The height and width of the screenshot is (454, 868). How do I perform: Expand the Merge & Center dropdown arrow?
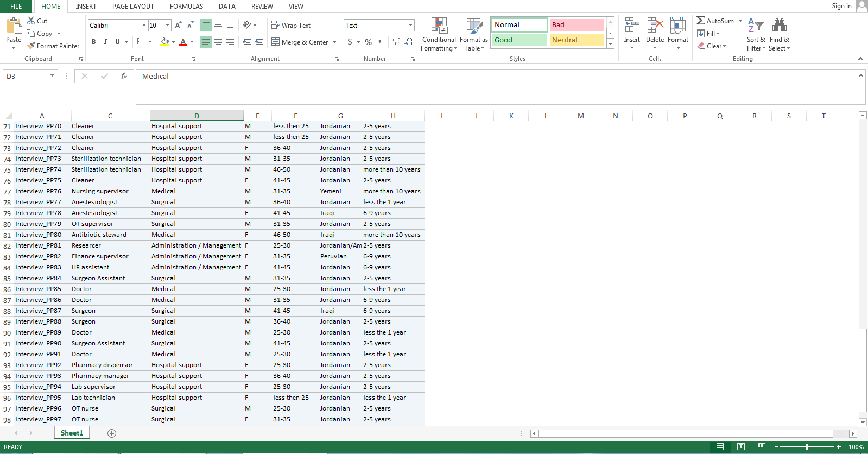pos(334,42)
